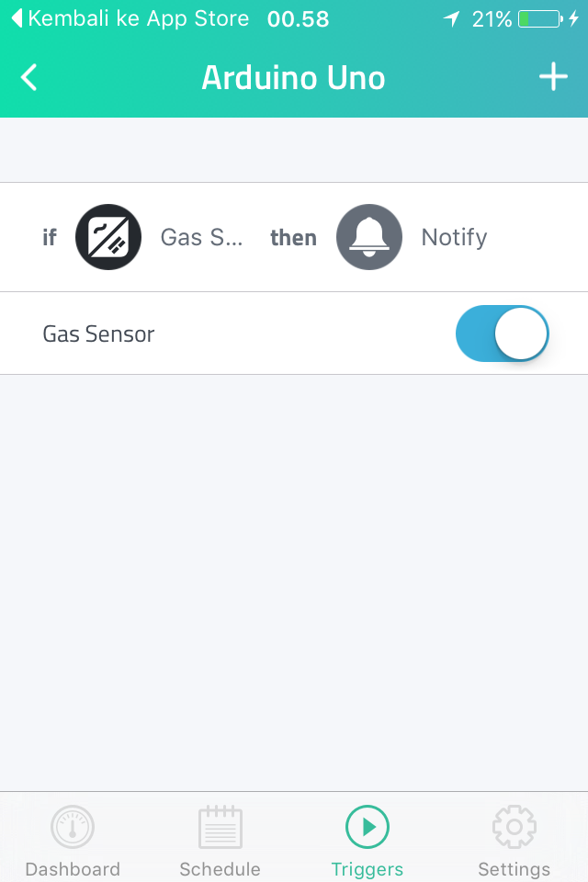Tap the Arduino Uno title
The width and height of the screenshot is (588, 882).
coord(293,77)
